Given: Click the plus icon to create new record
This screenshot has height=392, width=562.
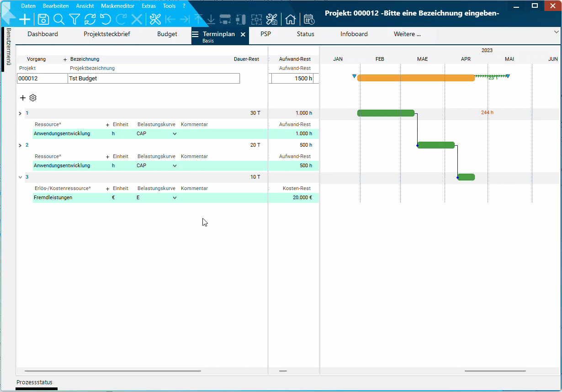Looking at the screenshot, I should [x=25, y=19].
